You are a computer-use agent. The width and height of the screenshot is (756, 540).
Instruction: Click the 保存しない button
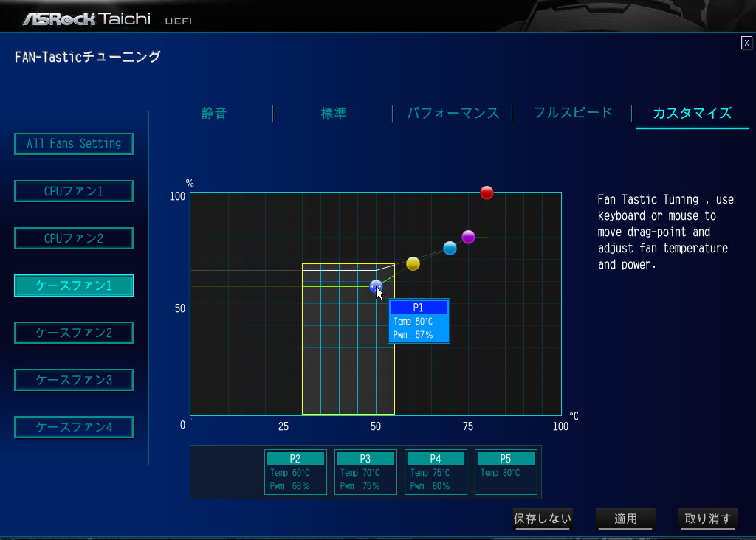(x=543, y=519)
